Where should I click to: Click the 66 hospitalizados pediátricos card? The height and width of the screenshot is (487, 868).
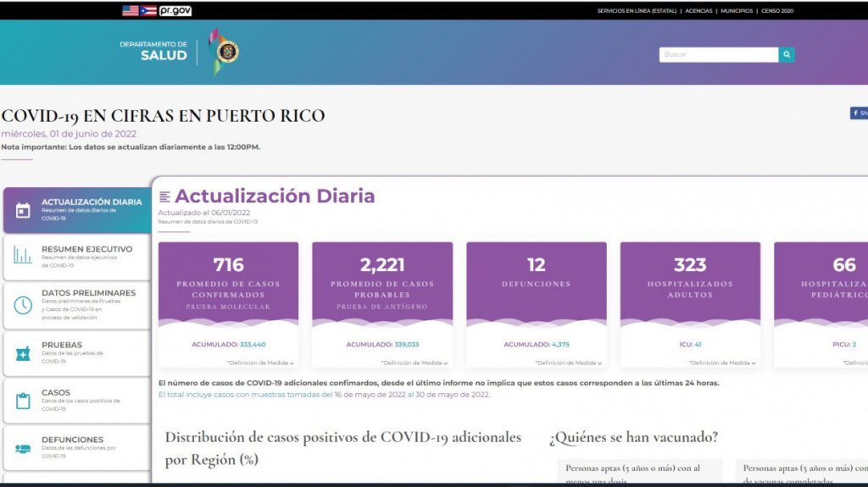(821, 305)
